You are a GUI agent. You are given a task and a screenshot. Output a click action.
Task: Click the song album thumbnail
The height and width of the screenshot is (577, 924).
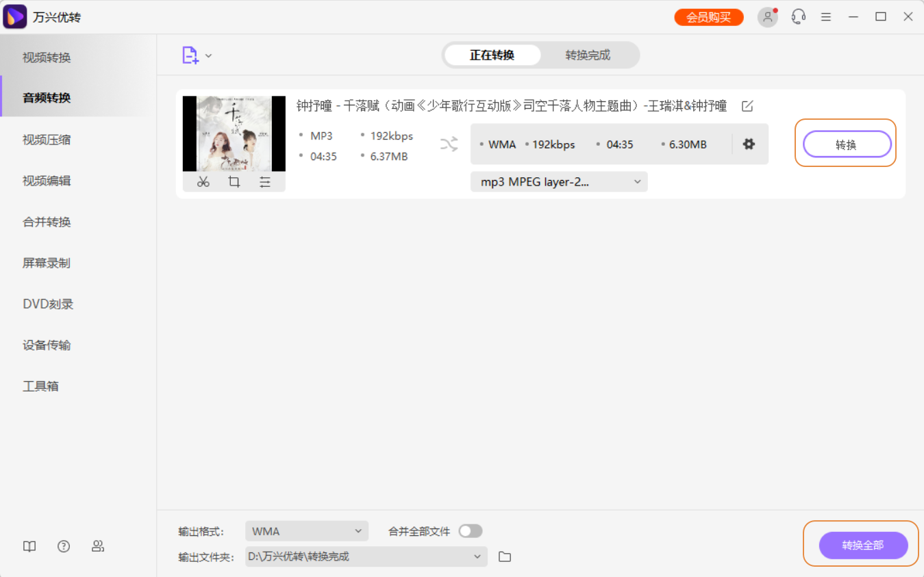[234, 133]
